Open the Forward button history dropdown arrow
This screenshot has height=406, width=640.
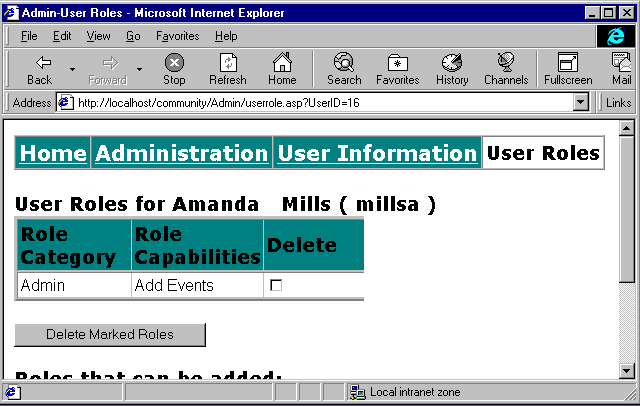click(x=139, y=69)
